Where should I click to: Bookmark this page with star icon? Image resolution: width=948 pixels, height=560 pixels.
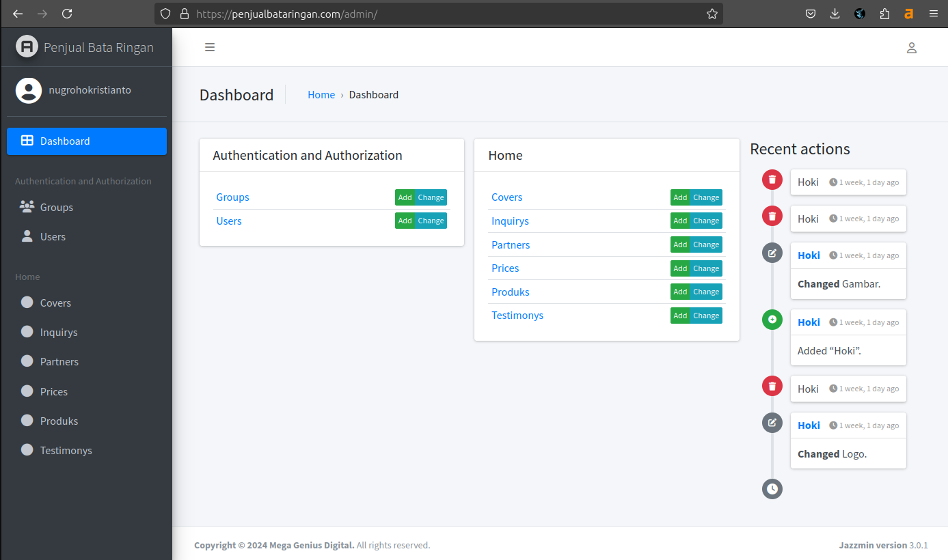click(712, 14)
